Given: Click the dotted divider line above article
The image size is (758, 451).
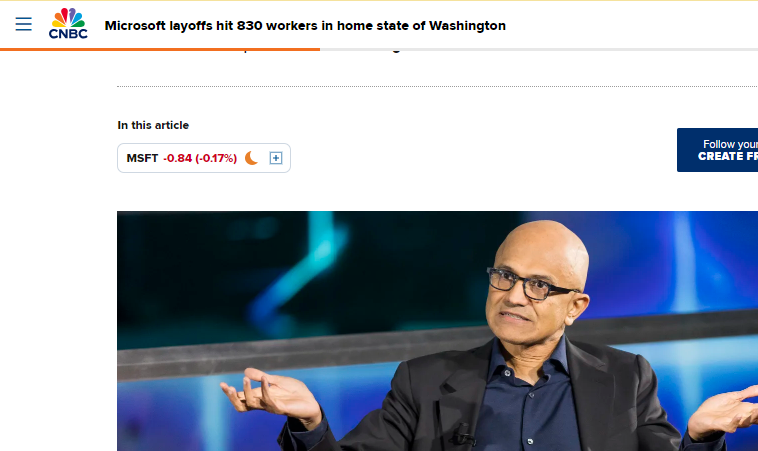Looking at the screenshot, I should tap(437, 87).
